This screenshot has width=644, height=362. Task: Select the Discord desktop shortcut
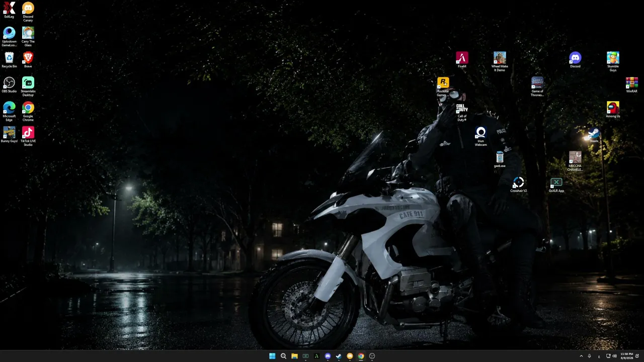[575, 60]
